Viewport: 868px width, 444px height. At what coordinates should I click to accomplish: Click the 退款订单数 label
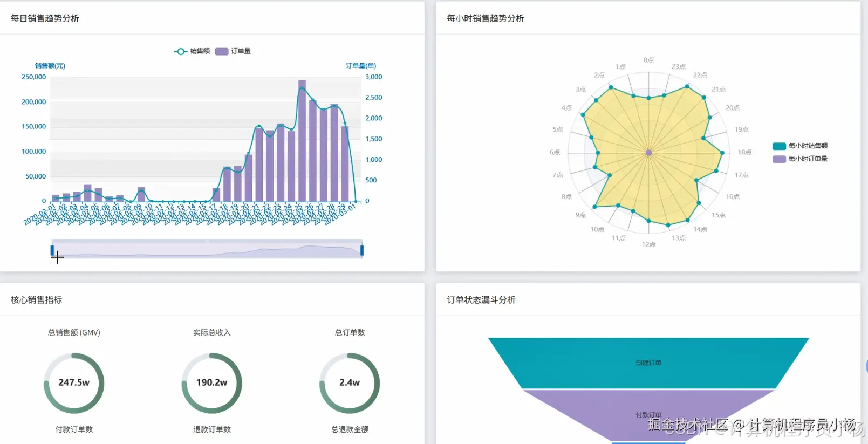pyautogui.click(x=212, y=429)
